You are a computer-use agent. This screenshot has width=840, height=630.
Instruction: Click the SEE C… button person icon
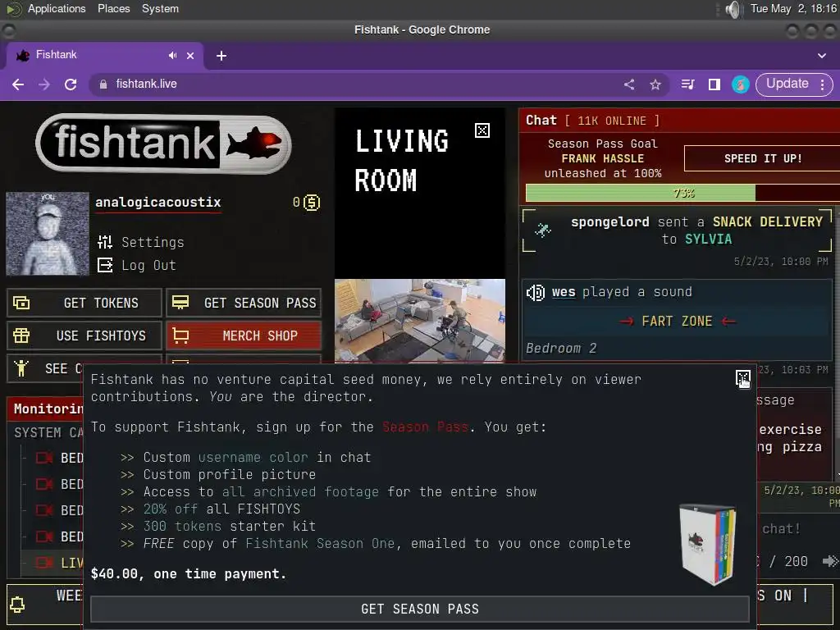(x=21, y=368)
